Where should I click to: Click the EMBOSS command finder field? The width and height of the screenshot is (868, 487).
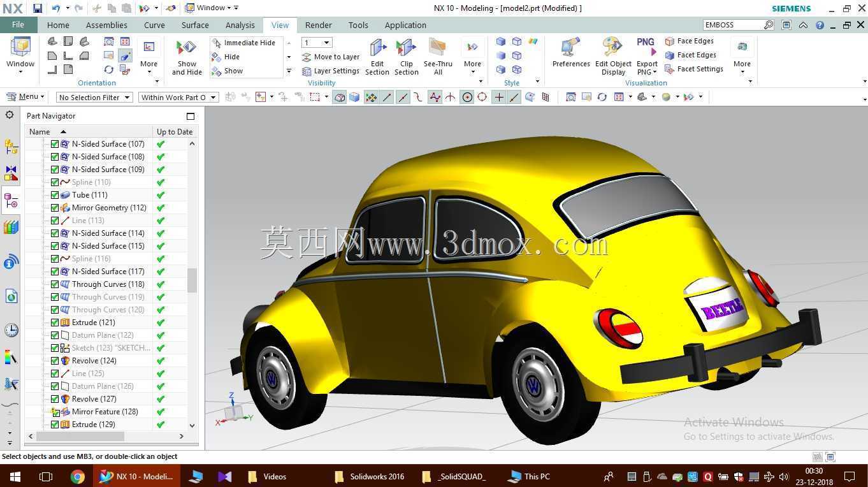[x=733, y=25]
